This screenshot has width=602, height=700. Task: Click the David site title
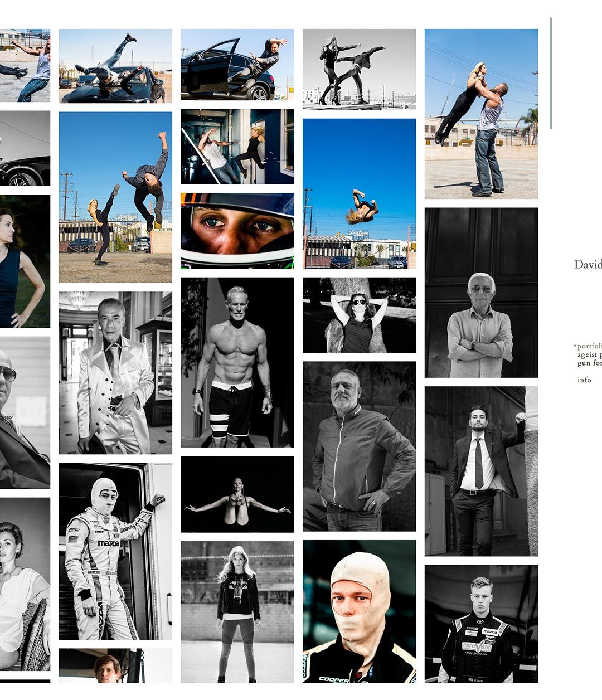[588, 264]
